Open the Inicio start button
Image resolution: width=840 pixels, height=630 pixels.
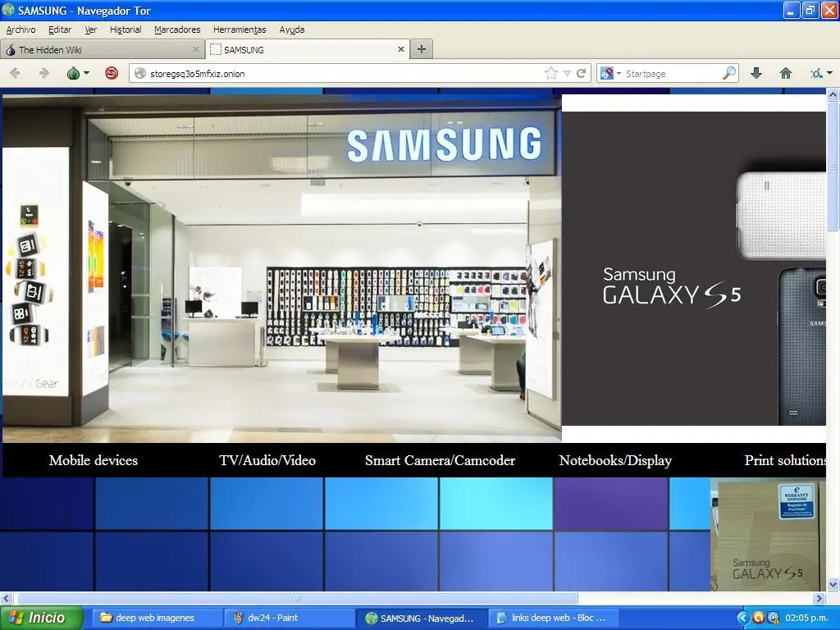coord(42,618)
